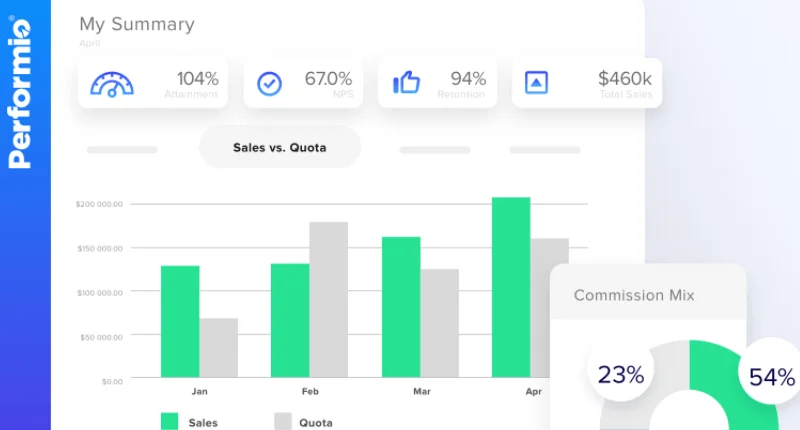This screenshot has height=430, width=800.
Task: Click the green Sales legend swatch
Action: (169, 421)
